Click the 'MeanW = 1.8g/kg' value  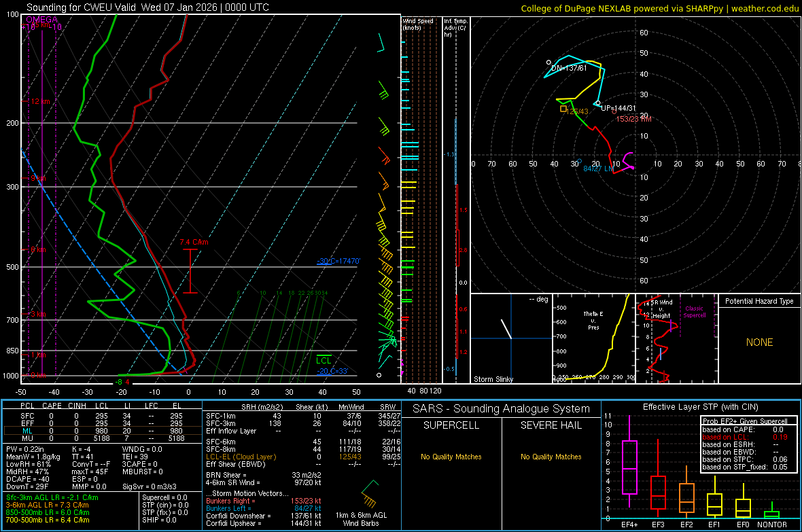(x=33, y=457)
